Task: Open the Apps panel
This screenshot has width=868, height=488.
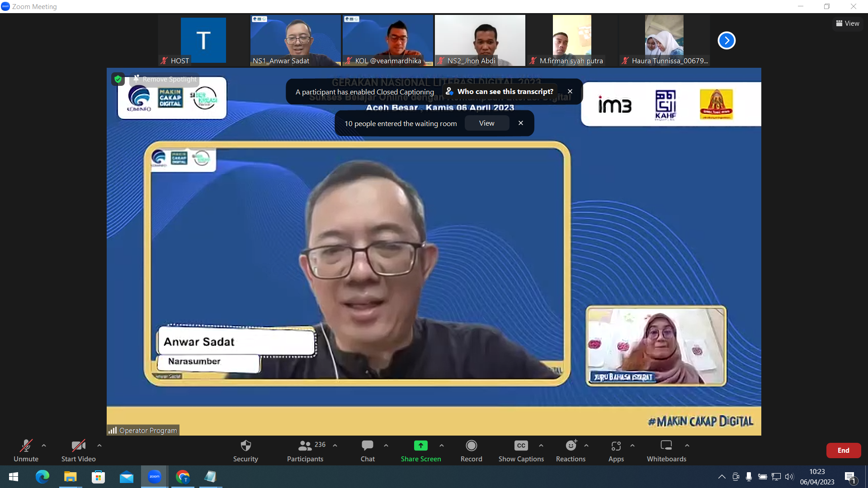Action: point(616,450)
